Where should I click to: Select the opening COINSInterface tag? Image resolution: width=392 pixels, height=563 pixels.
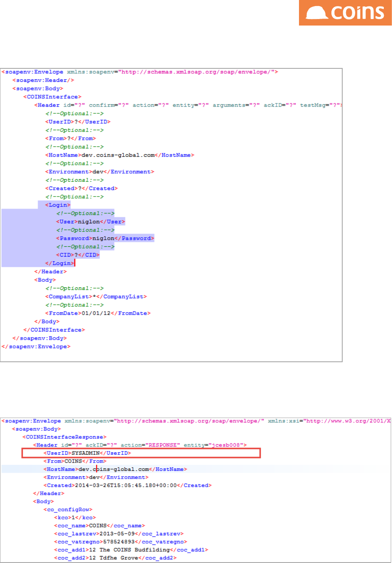pos(52,97)
